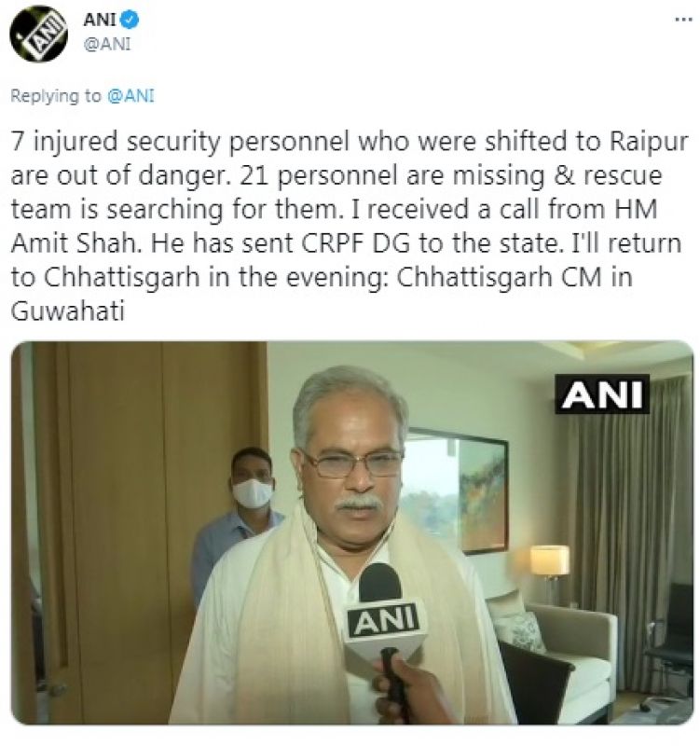This screenshot has width=700, height=746.
Task: Follow the blue @ANI replying-to link
Action: click(130, 96)
